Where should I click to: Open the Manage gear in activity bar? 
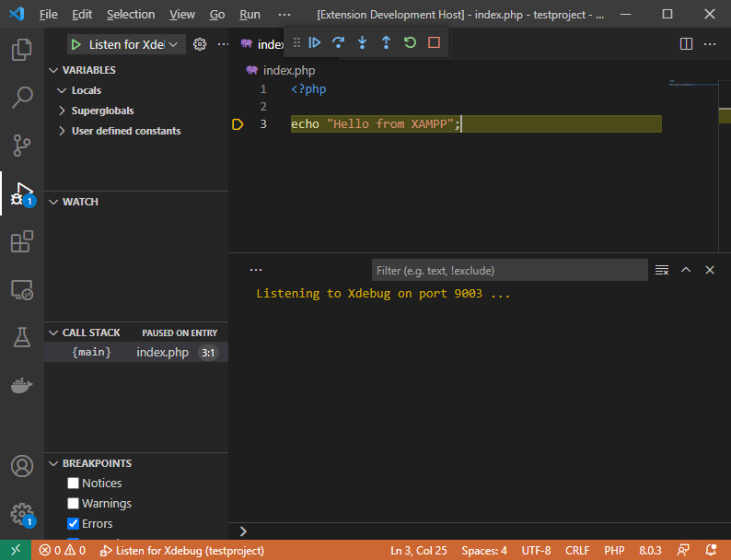pos(21,514)
